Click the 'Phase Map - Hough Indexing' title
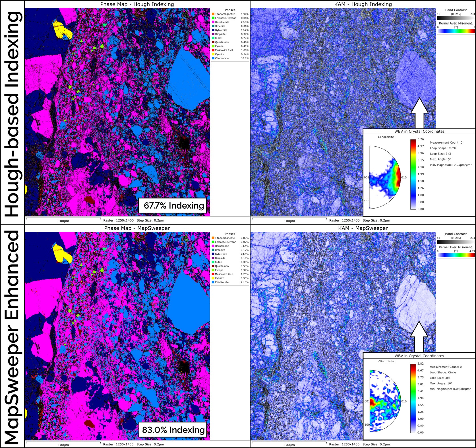 (x=137, y=4)
